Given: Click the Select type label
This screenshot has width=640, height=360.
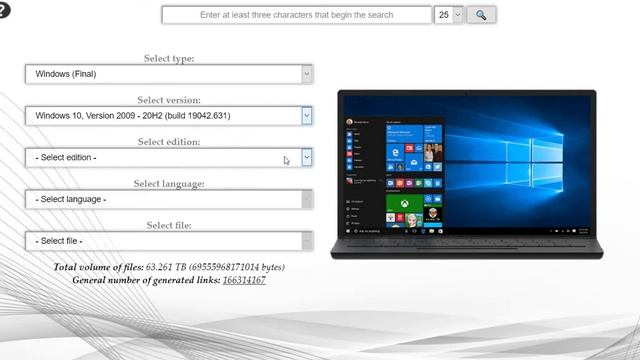Looking at the screenshot, I should pyautogui.click(x=169, y=58).
